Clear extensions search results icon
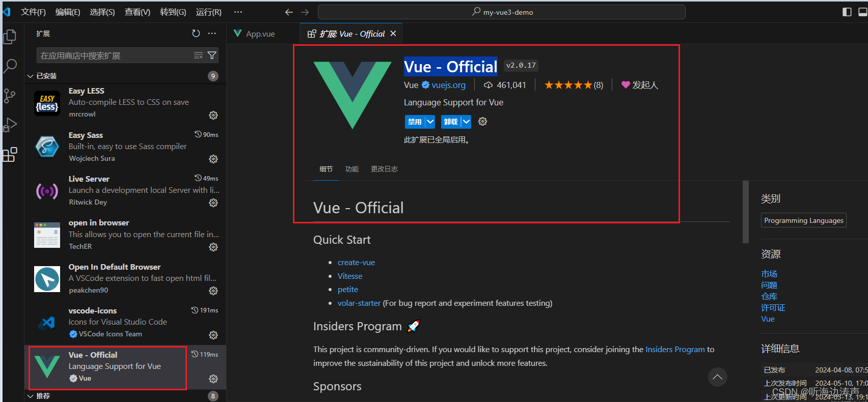The image size is (868, 402). 198,55
